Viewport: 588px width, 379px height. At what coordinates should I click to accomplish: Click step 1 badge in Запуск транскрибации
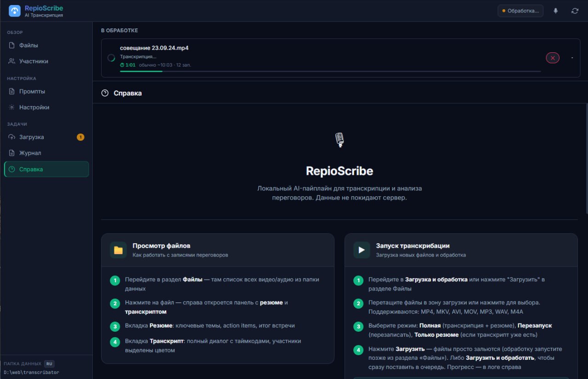pyautogui.click(x=358, y=280)
